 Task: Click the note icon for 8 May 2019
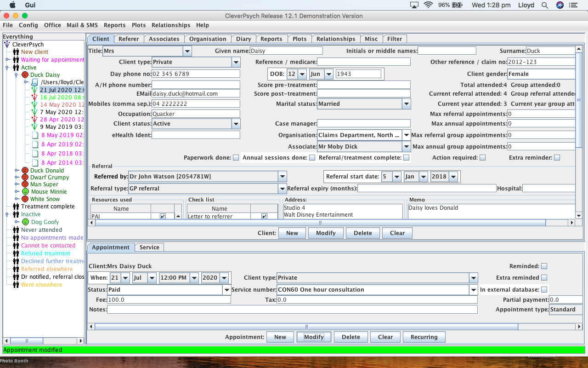(x=35, y=135)
